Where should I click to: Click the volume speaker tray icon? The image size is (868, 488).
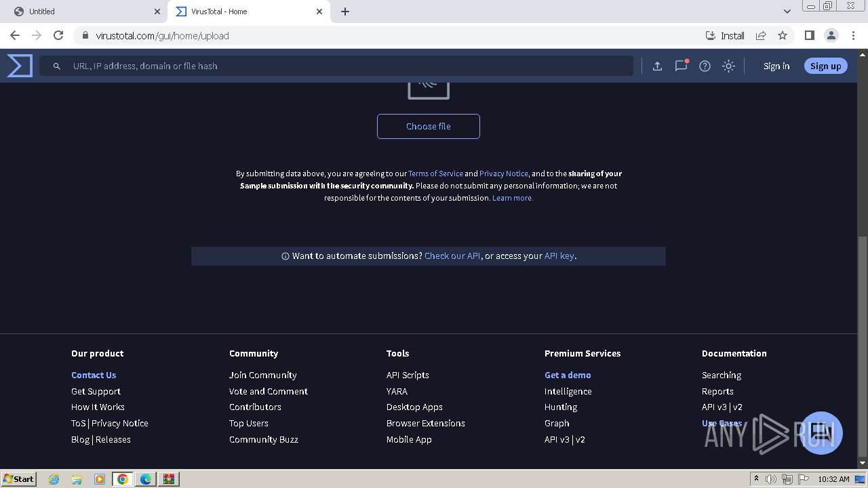771,479
